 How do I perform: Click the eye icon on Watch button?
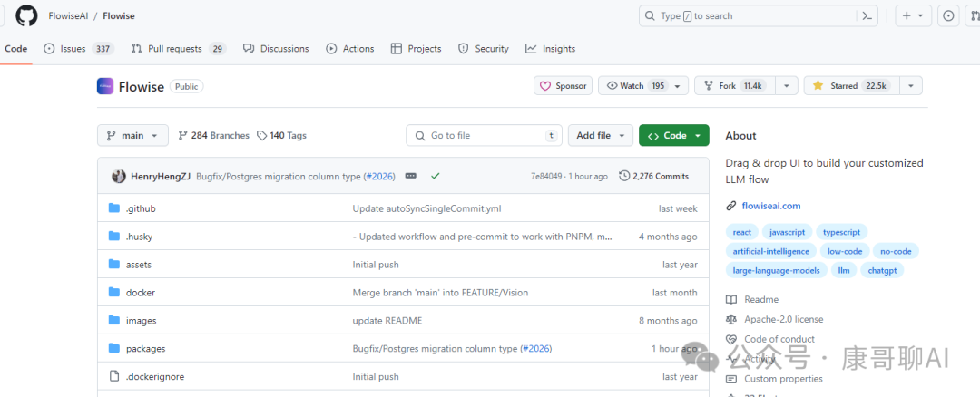[612, 86]
